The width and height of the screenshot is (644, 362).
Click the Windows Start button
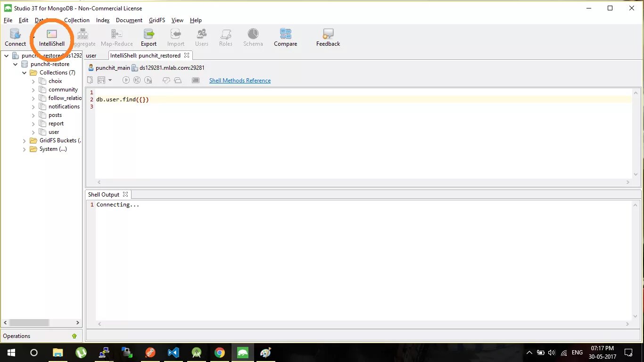coord(11,353)
